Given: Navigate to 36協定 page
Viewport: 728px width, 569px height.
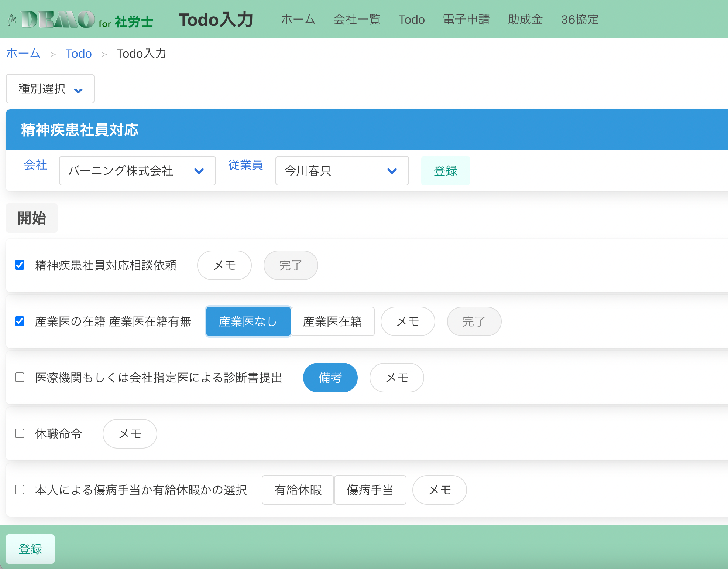Looking at the screenshot, I should pyautogui.click(x=580, y=19).
